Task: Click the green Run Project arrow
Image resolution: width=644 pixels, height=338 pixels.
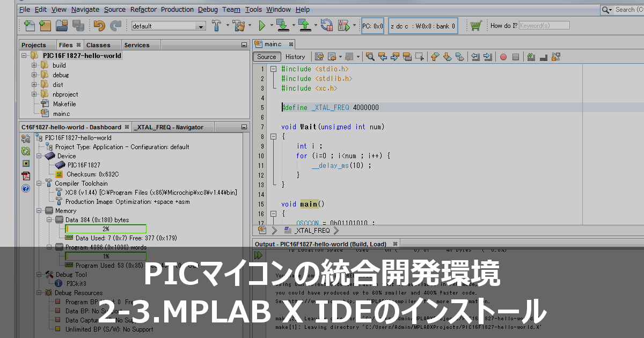Action: [x=262, y=25]
